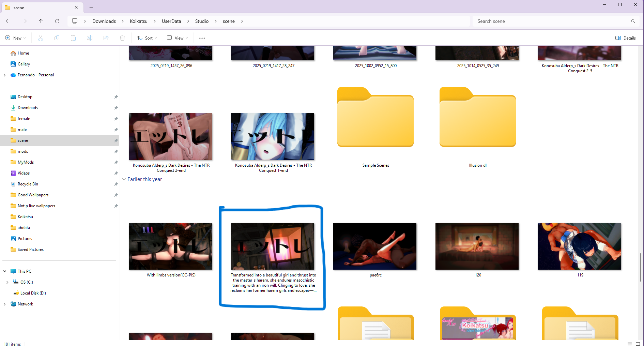The height and width of the screenshot is (346, 644).
Task: Open the View dropdown menu
Action: [177, 38]
